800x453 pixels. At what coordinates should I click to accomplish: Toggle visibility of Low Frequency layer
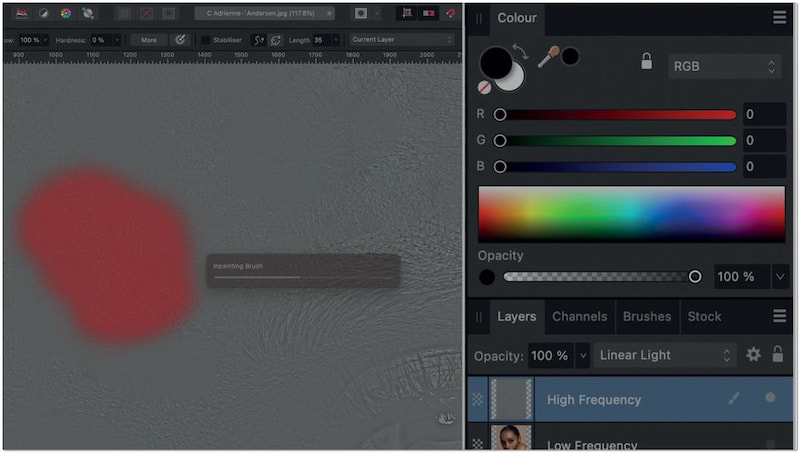(770, 444)
